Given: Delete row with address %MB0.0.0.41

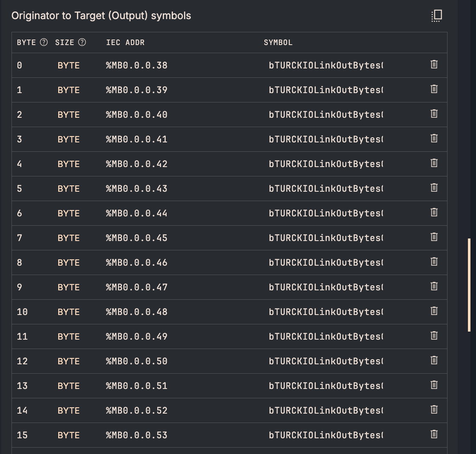Looking at the screenshot, I should (434, 139).
